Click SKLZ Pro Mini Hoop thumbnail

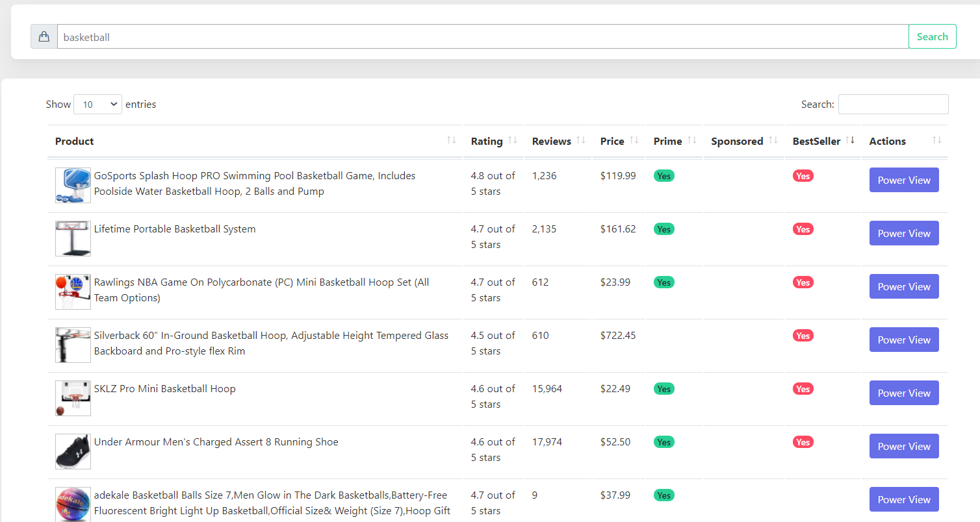click(x=73, y=399)
